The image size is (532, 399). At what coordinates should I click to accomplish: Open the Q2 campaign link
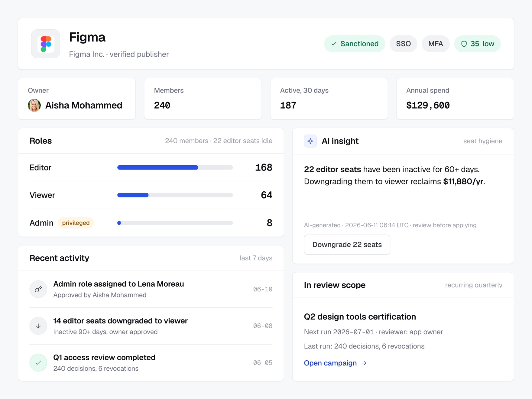point(335,363)
